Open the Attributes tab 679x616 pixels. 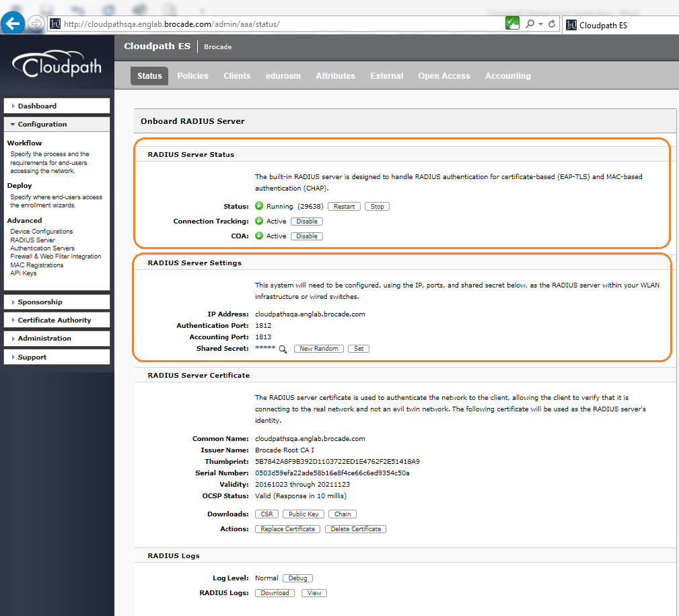pyautogui.click(x=335, y=76)
